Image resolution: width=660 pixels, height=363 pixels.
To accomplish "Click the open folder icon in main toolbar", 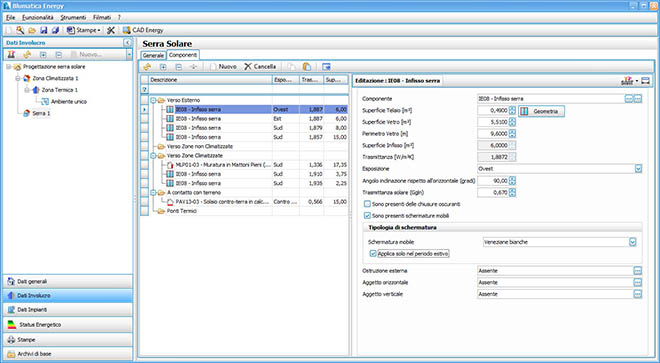I will [32, 30].
